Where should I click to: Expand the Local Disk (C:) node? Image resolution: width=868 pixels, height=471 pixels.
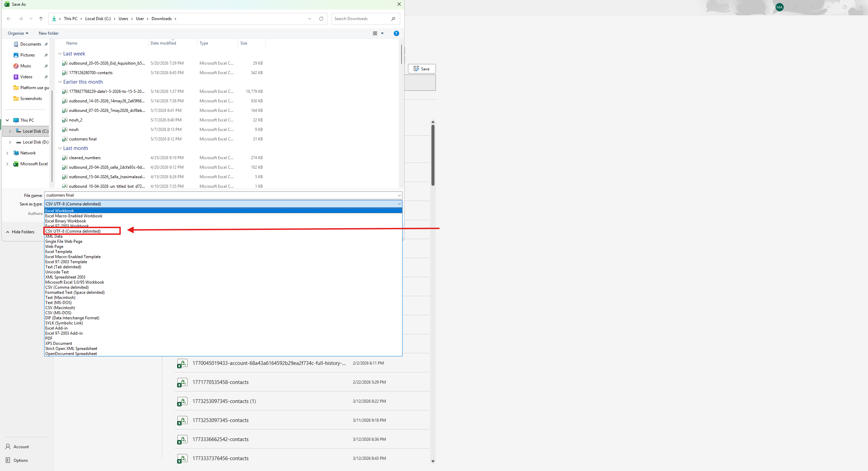point(10,131)
